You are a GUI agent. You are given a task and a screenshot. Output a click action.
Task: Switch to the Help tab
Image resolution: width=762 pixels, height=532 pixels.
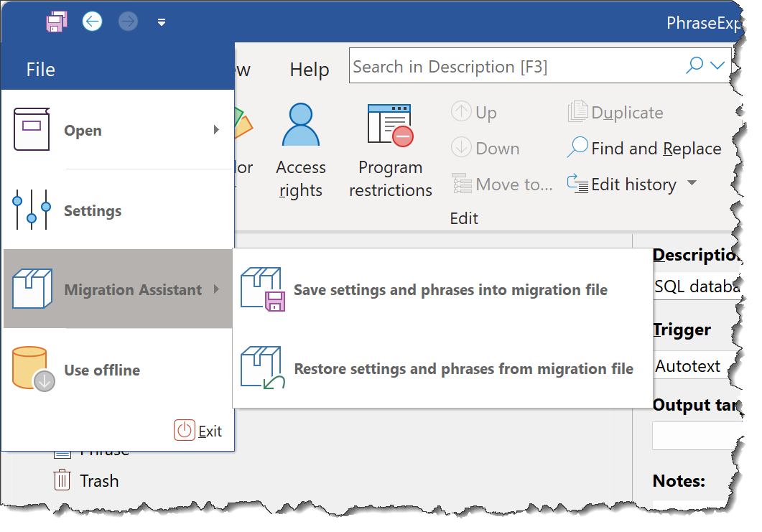point(310,70)
